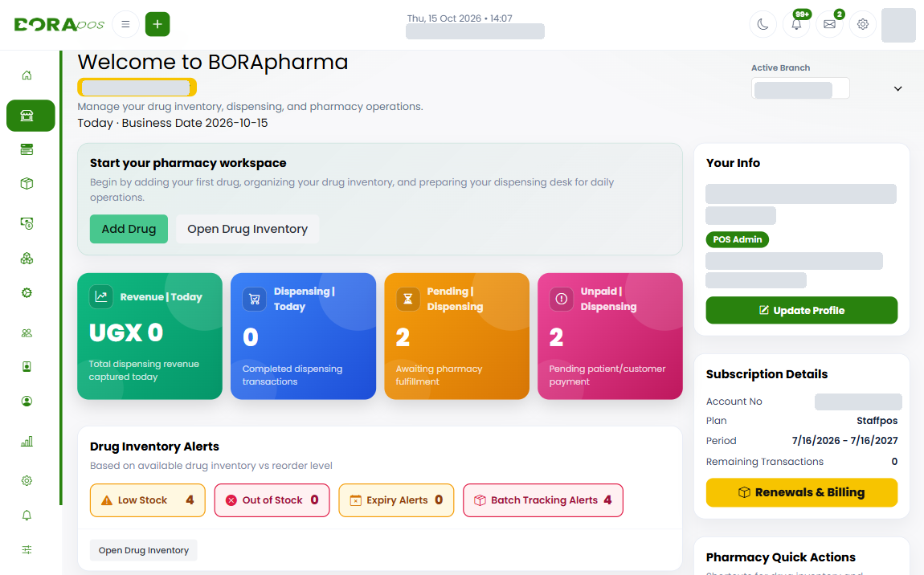The image size is (924, 575).
Task: Click the Pending hourglass icon
Action: (408, 300)
